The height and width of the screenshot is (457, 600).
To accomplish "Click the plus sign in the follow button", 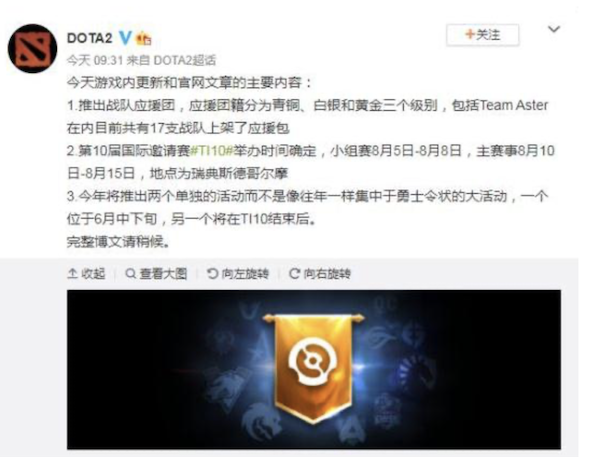I will click(x=470, y=34).
